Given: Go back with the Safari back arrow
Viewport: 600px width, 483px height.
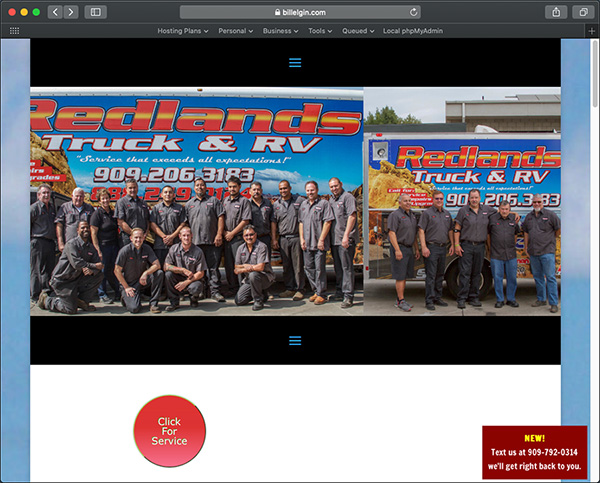Looking at the screenshot, I should pos(55,12).
